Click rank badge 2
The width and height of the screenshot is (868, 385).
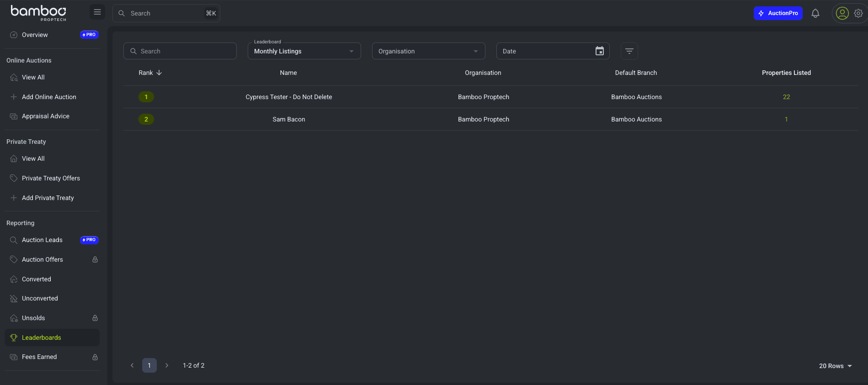pos(146,119)
